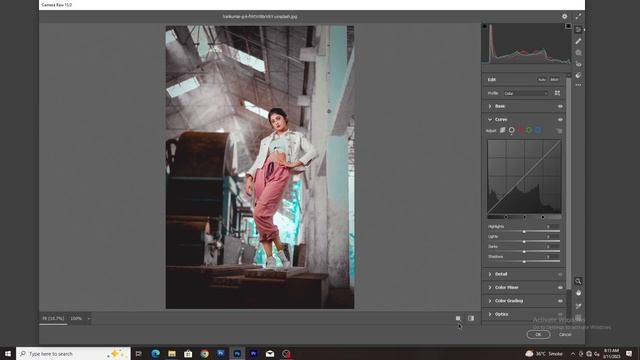
Task: Click the Auto edit button
Action: (x=542, y=80)
